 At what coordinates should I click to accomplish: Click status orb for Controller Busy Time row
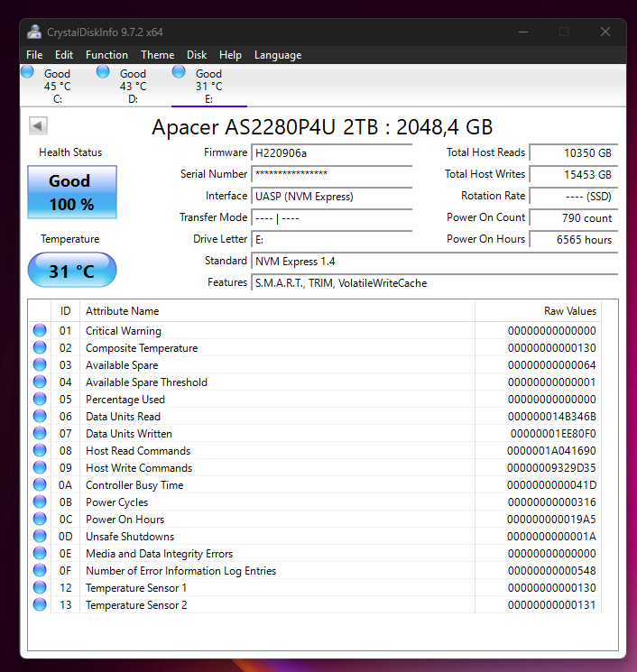pos(40,484)
